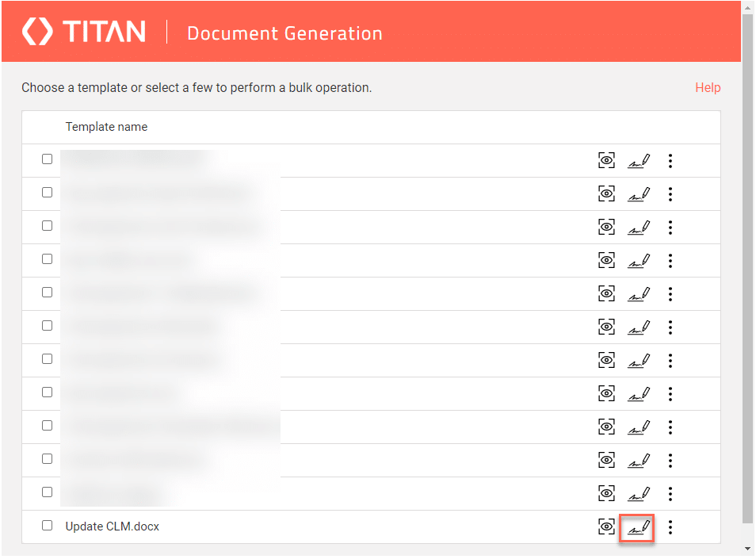
Task: Click the Template name column header
Action: click(x=106, y=127)
